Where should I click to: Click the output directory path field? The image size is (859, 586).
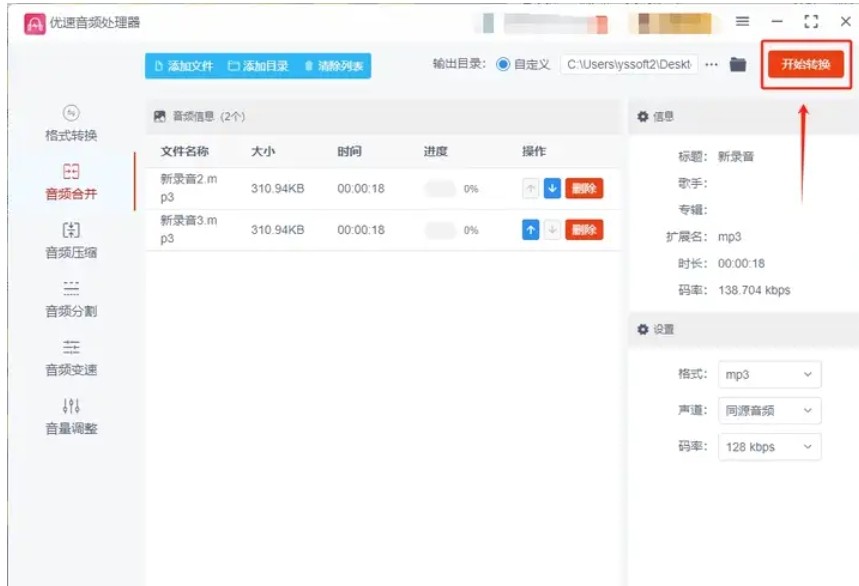click(x=628, y=65)
